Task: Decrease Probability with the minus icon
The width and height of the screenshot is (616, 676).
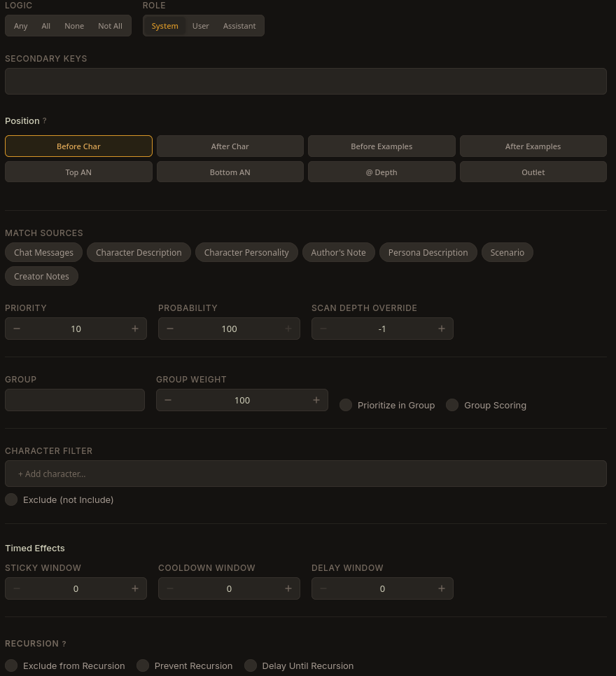Action: click(x=170, y=329)
